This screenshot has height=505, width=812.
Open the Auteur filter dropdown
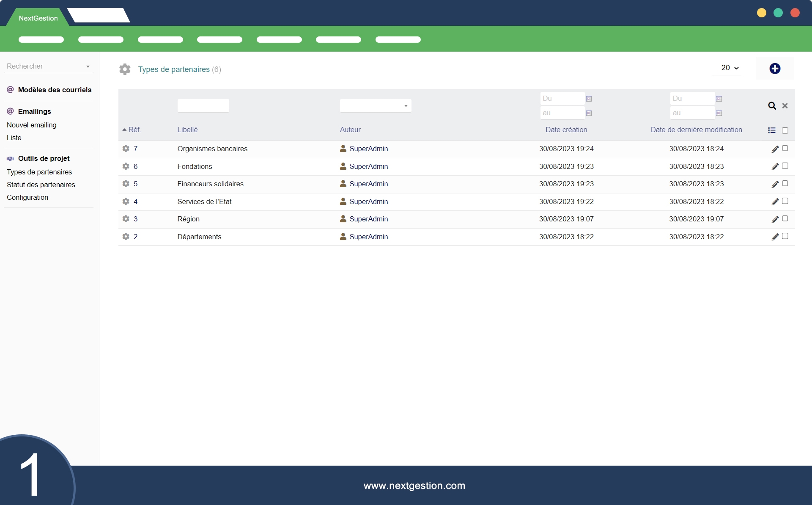pyautogui.click(x=376, y=106)
